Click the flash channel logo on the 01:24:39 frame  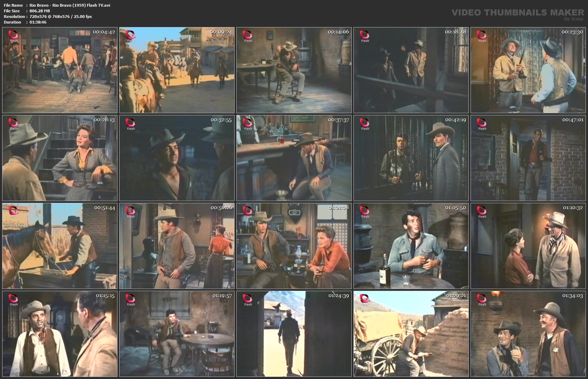click(x=248, y=300)
